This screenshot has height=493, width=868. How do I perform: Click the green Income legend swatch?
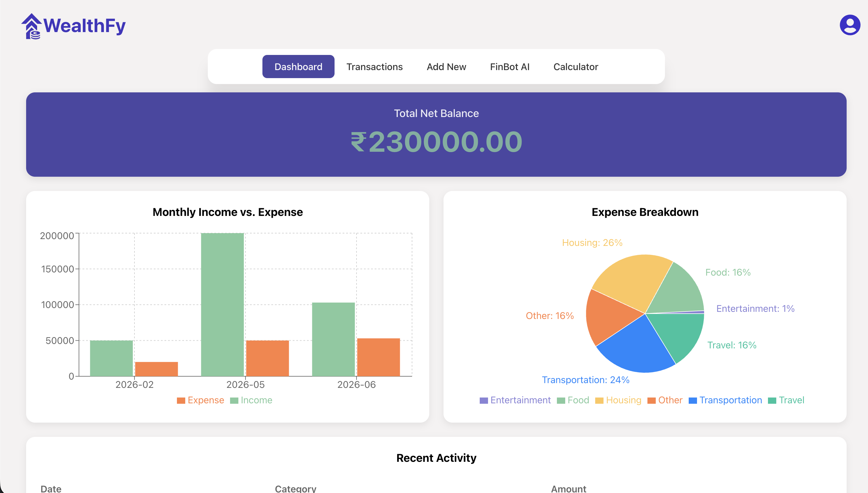(x=234, y=401)
